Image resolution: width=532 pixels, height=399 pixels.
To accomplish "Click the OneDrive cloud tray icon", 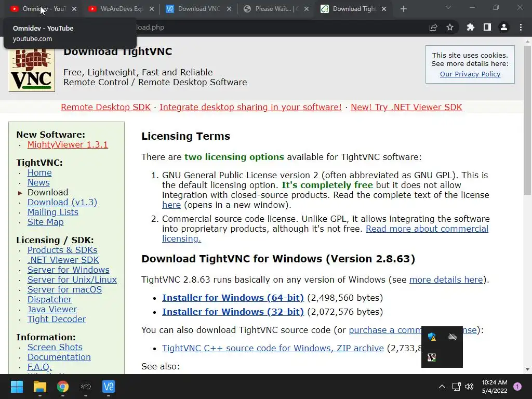I will pyautogui.click(x=453, y=337).
